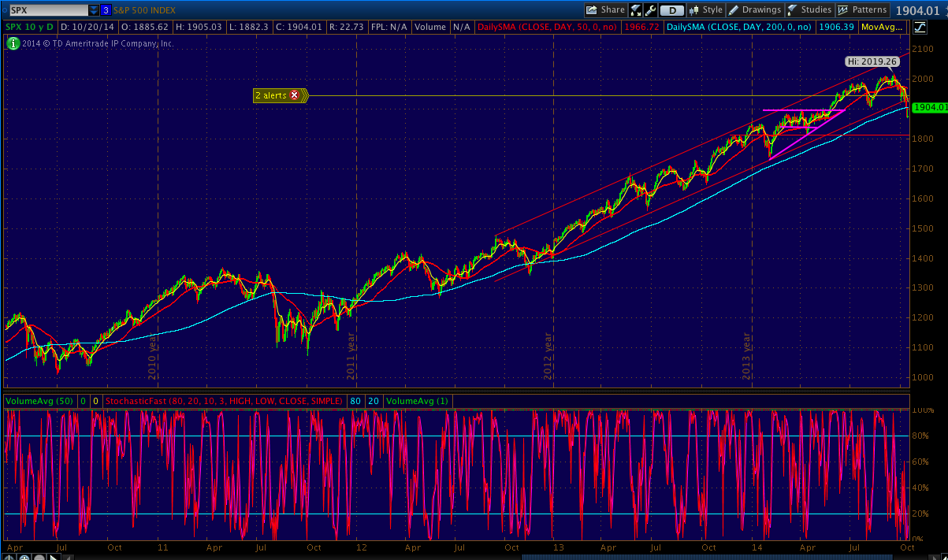The width and height of the screenshot is (948, 560).
Task: Click the Edit Studies flask-arrows icon
Action: pos(636,10)
